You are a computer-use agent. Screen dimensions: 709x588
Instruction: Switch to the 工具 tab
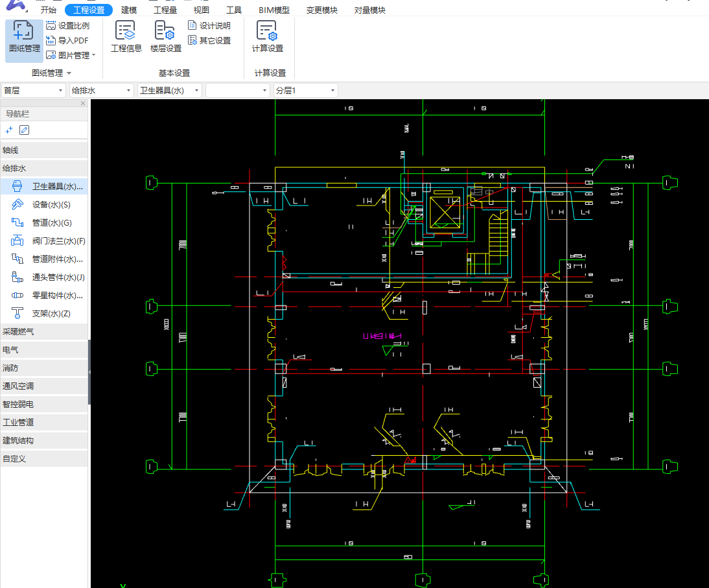pyautogui.click(x=234, y=10)
